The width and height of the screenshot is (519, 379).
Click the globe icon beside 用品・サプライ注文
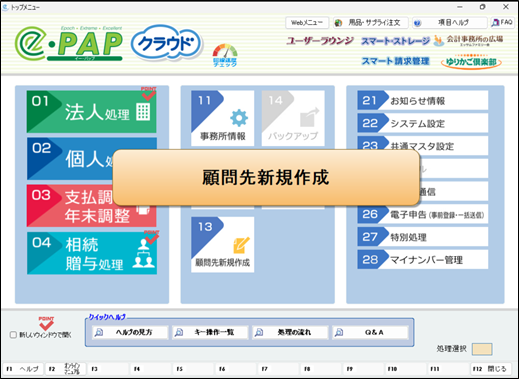tap(338, 23)
